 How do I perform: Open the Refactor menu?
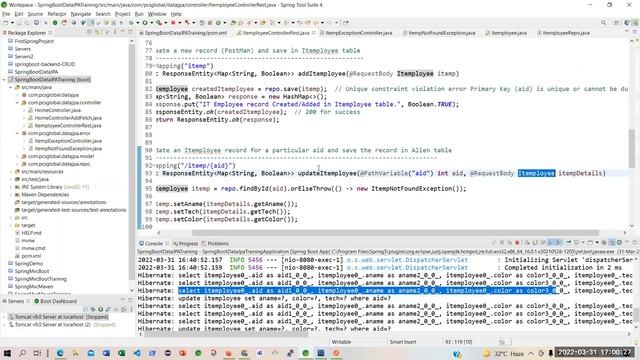[x=57, y=14]
